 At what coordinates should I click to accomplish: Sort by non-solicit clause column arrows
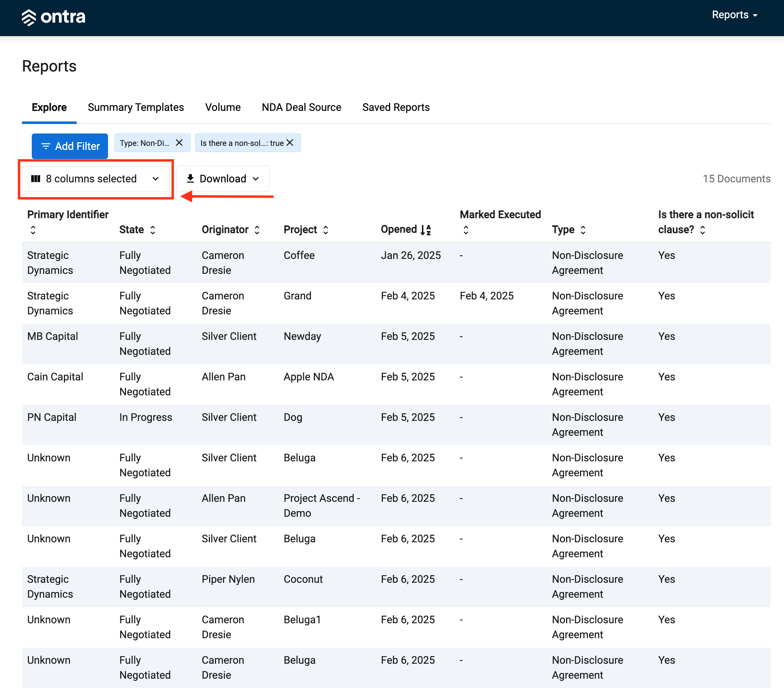703,230
